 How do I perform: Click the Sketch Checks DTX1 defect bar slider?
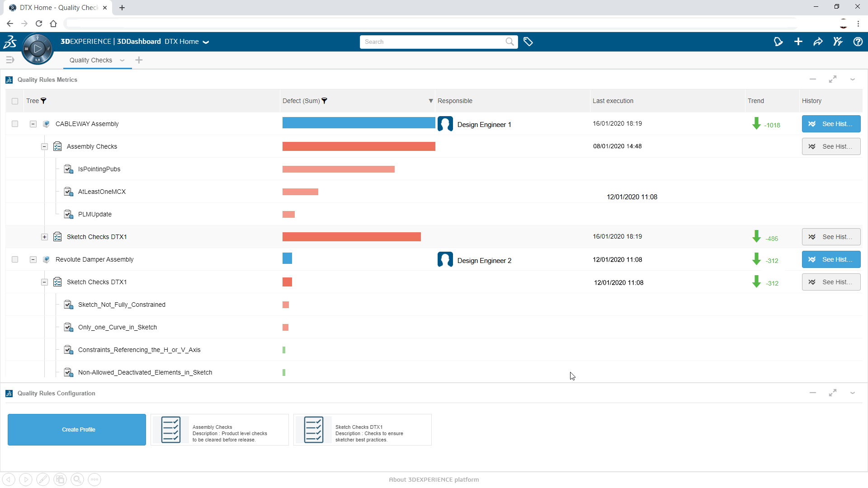352,237
